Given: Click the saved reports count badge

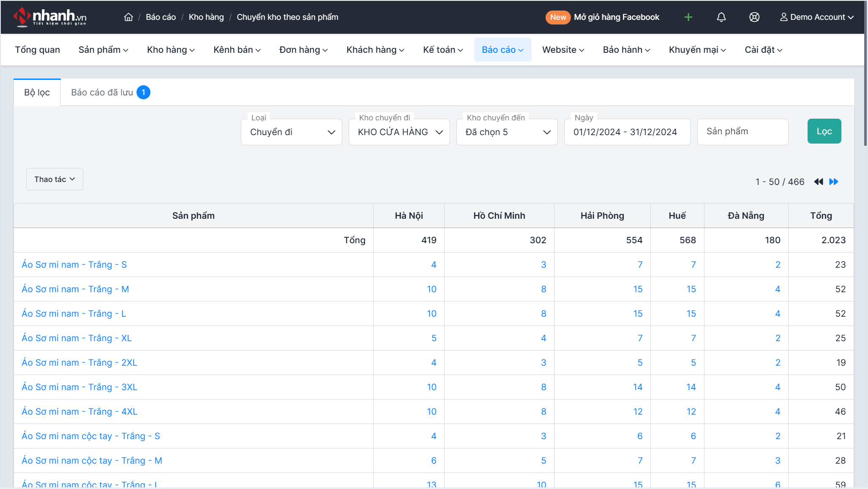Looking at the screenshot, I should [x=143, y=92].
